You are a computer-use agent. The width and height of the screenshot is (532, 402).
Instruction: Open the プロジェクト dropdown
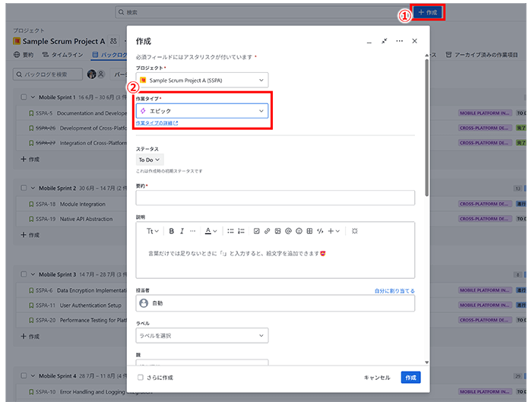click(x=201, y=80)
